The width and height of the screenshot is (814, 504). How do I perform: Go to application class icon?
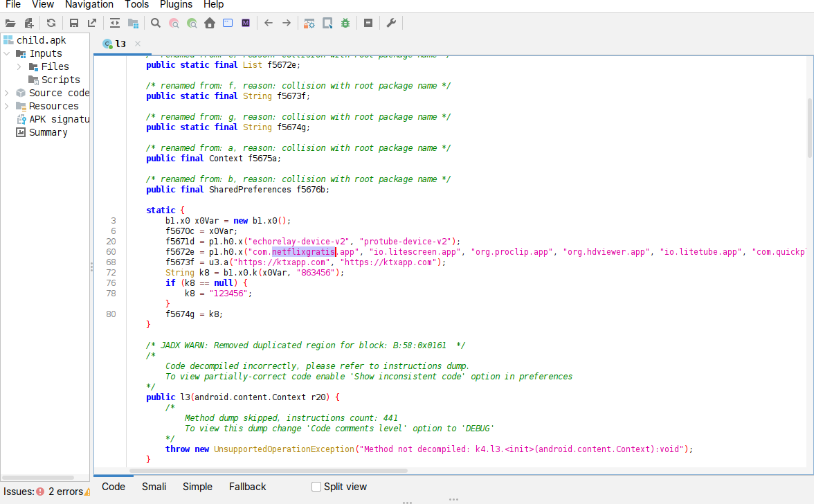[228, 23]
